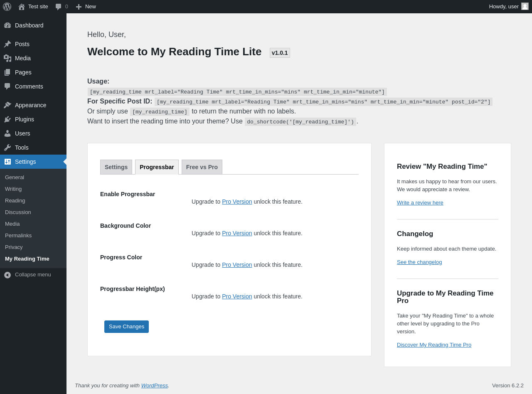Click New label in admin bar

pos(91,7)
